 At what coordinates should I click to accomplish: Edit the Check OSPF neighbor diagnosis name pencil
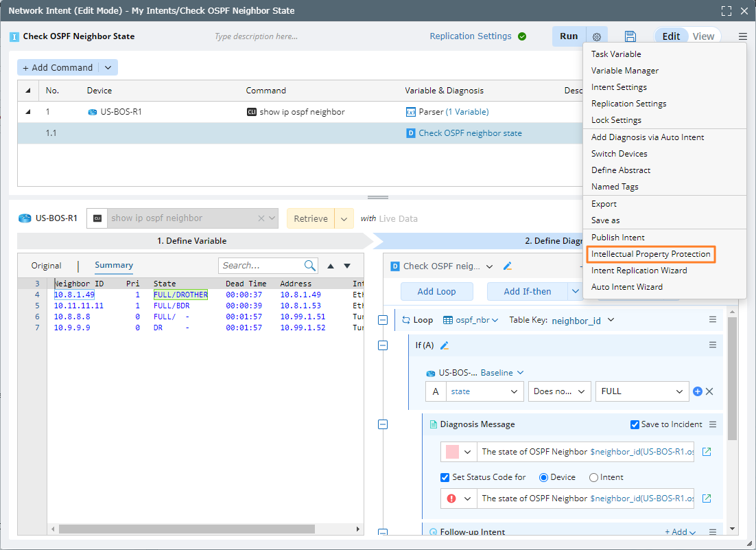tap(508, 266)
